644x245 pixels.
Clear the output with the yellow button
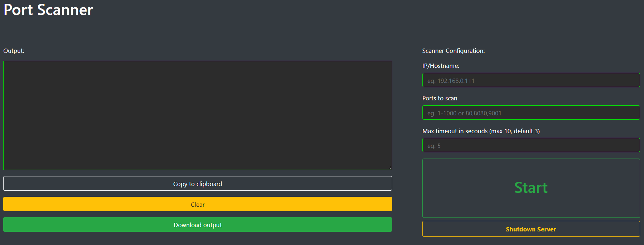pyautogui.click(x=198, y=204)
